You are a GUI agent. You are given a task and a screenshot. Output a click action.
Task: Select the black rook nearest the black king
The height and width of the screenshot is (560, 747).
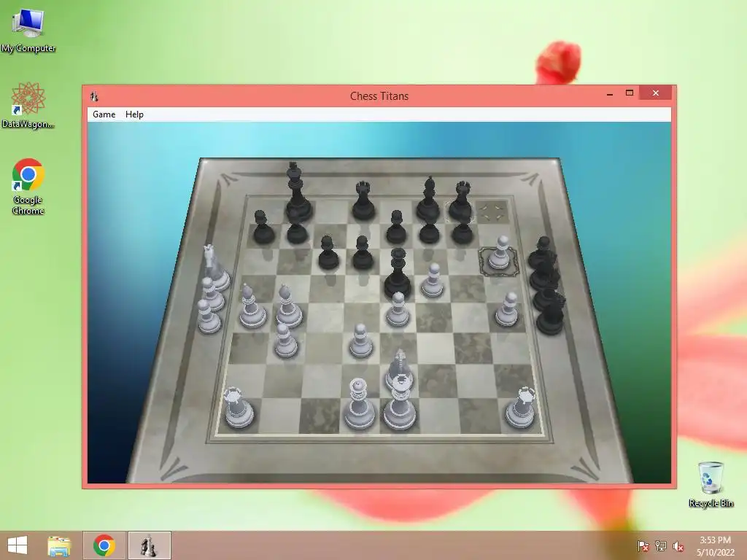pos(363,201)
